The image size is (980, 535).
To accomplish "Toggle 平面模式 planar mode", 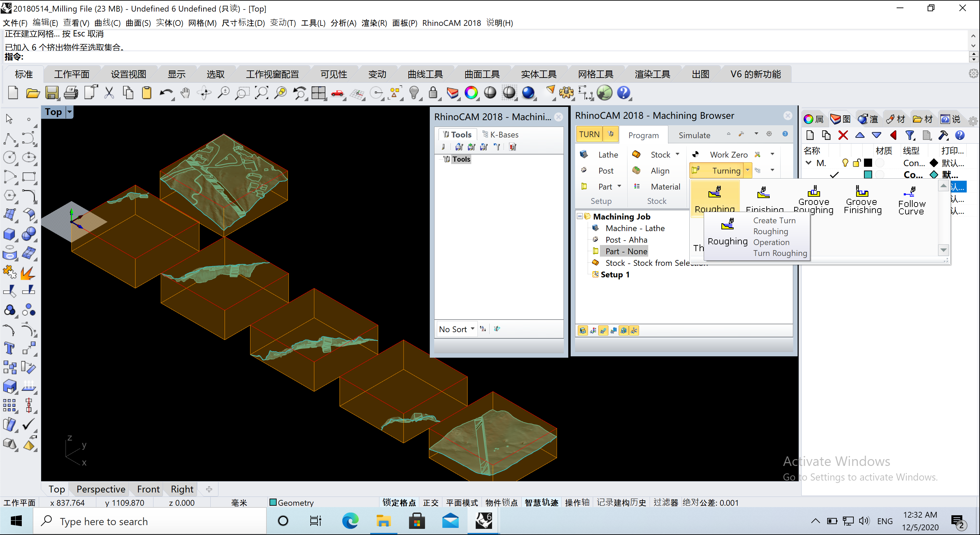I will 462,503.
